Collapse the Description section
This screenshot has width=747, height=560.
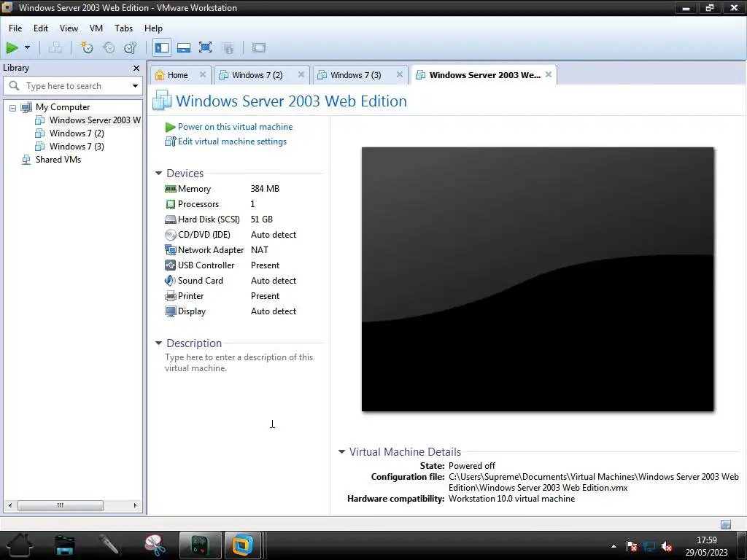point(158,343)
